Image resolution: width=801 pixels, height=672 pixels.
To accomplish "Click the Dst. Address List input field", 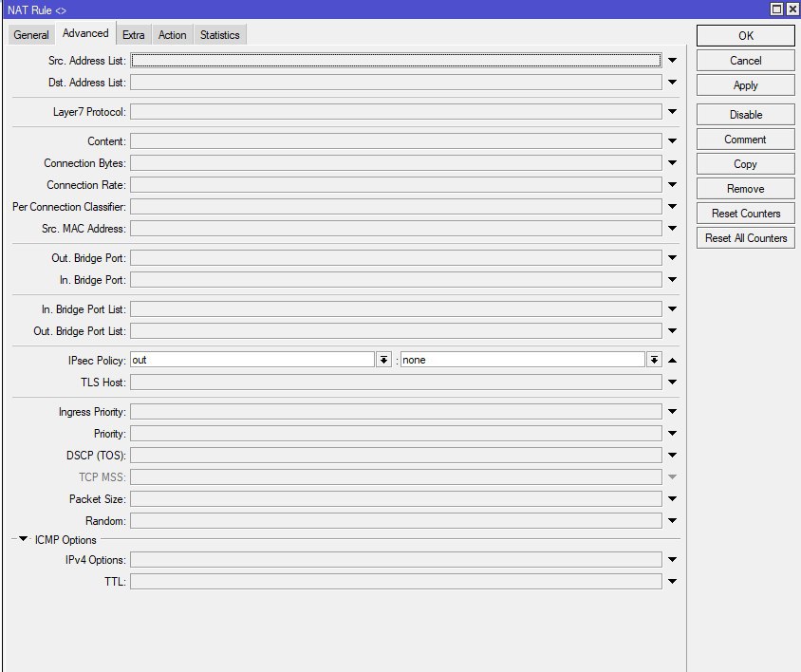I will (396, 83).
